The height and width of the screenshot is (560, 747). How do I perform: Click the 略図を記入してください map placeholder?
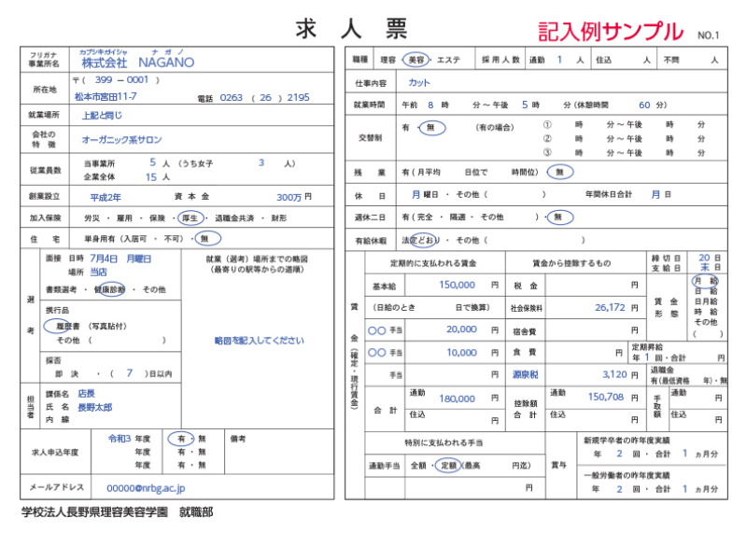pos(259,341)
